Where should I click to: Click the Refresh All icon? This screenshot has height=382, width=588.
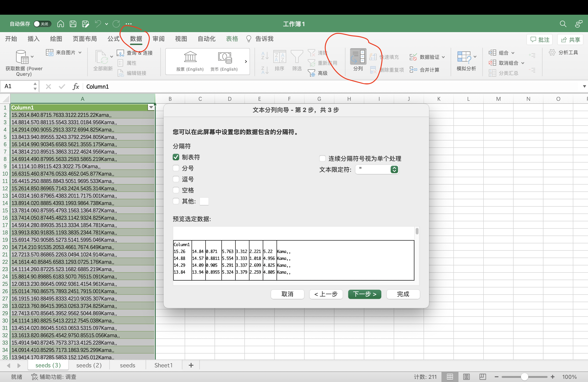(102, 57)
